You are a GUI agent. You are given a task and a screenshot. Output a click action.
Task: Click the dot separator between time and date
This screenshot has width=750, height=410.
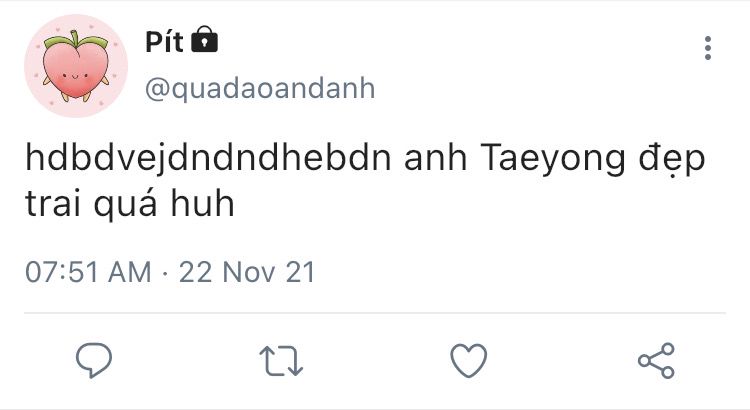(x=166, y=272)
